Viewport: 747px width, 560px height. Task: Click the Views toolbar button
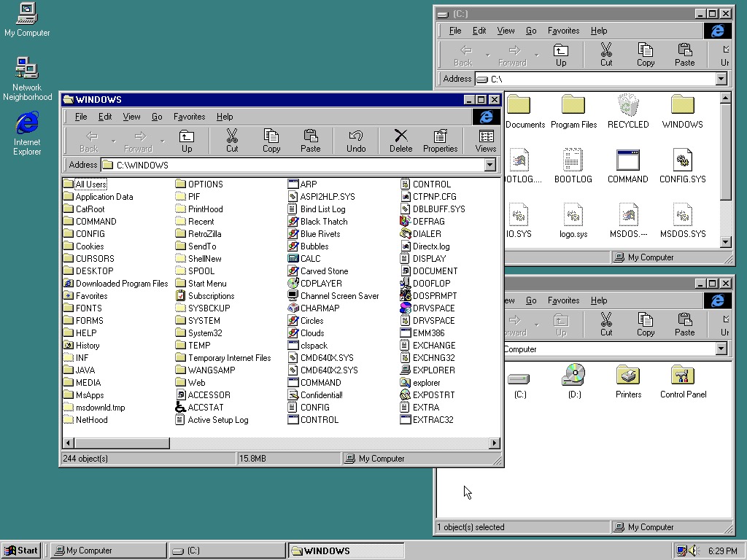(x=486, y=141)
